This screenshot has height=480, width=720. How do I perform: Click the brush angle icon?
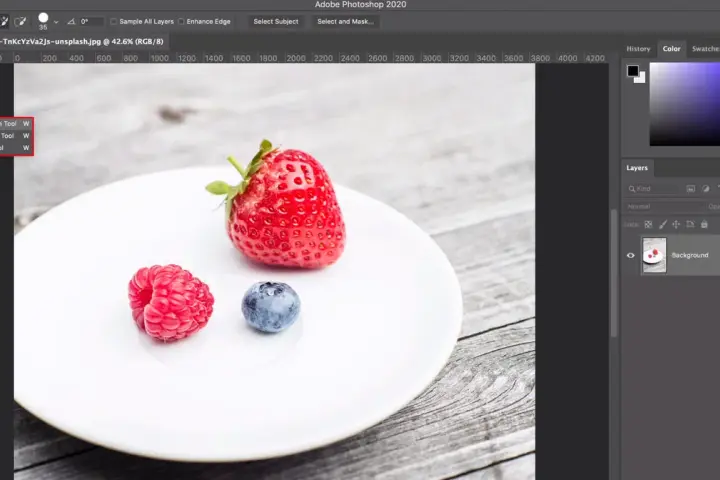click(x=71, y=22)
